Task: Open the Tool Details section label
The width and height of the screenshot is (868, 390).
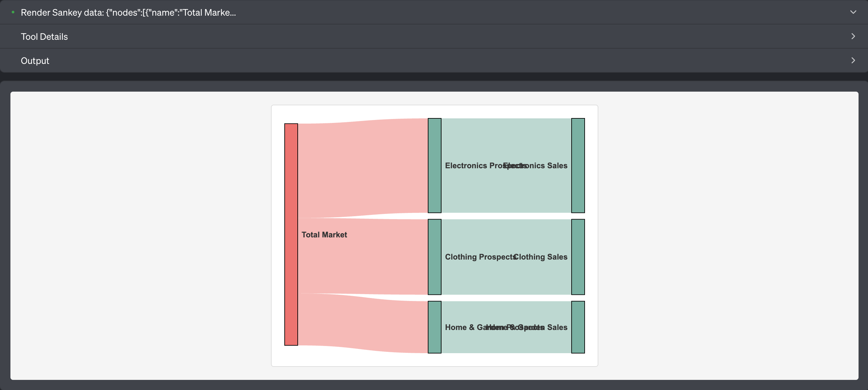Action: [x=44, y=37]
